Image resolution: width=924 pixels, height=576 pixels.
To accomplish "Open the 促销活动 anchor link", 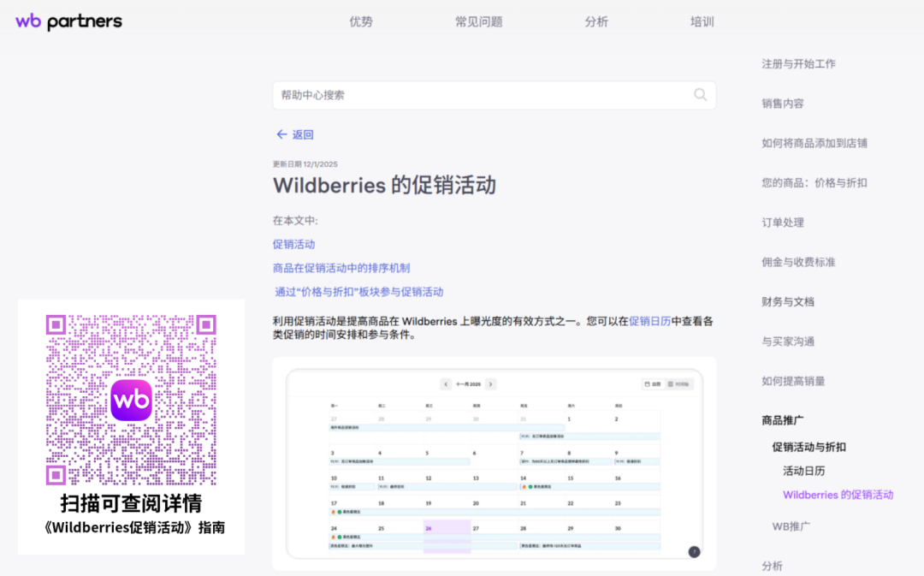I will point(293,243).
